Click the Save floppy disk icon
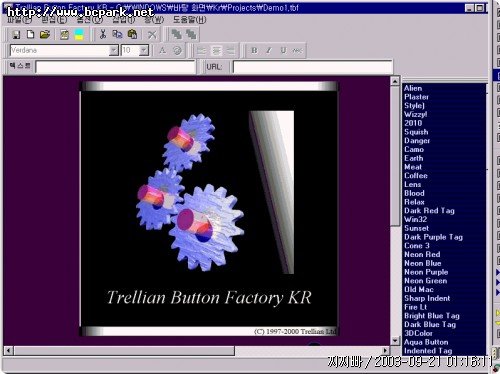 point(16,34)
